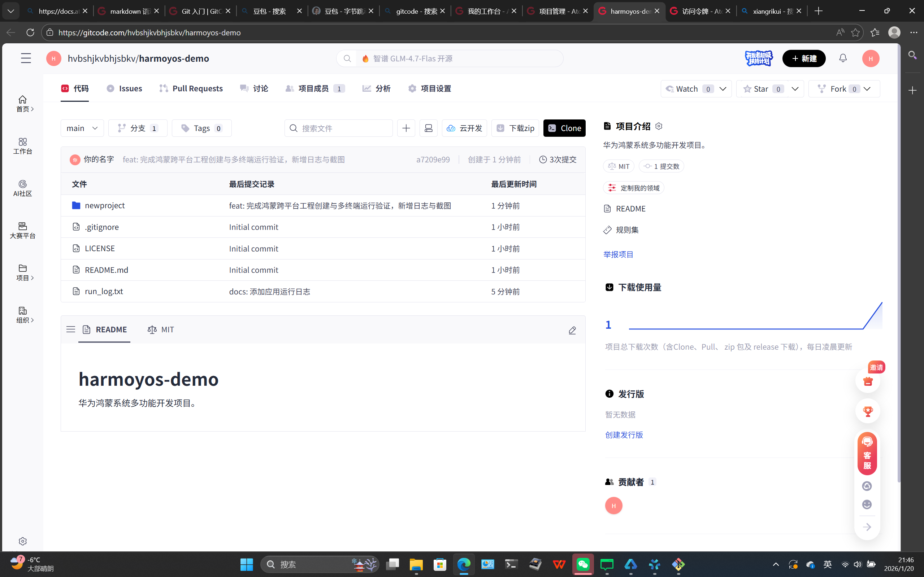
Task: Click the 搜索文件 file search field
Action: [x=338, y=128]
